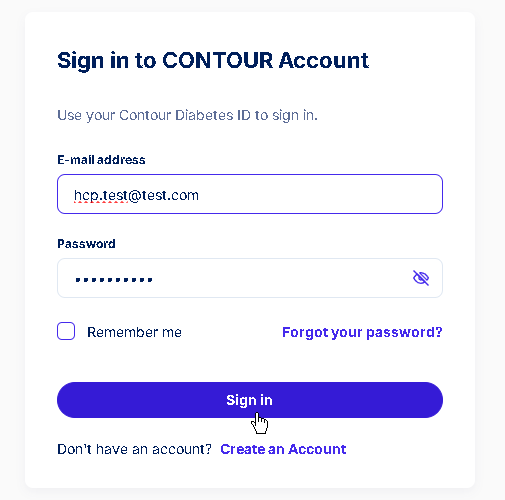Viewport: 505px width, 500px height.
Task: Click the Password field label
Action: pos(86,244)
